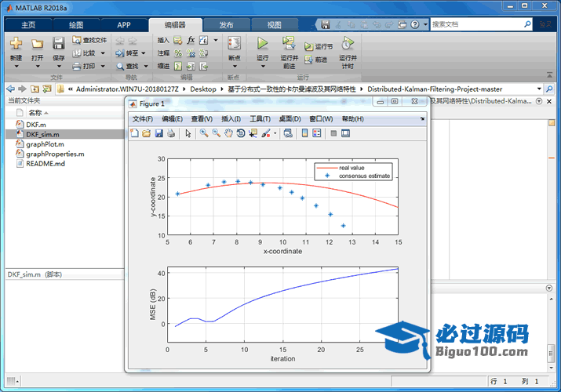Click the Print Figure icon
561x392 pixels.
point(171,133)
